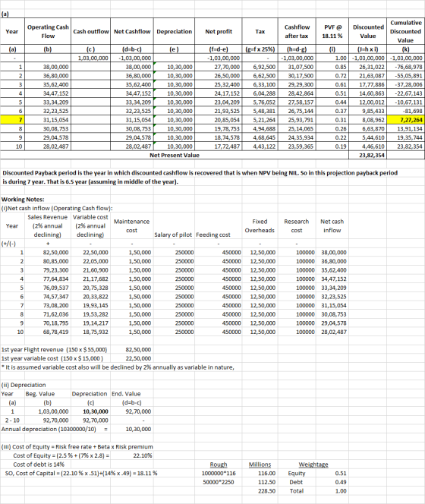Image resolution: width=425 pixels, height=504 pixels.
Task: Select the "50000*2250" rough cell
Action: point(219,482)
